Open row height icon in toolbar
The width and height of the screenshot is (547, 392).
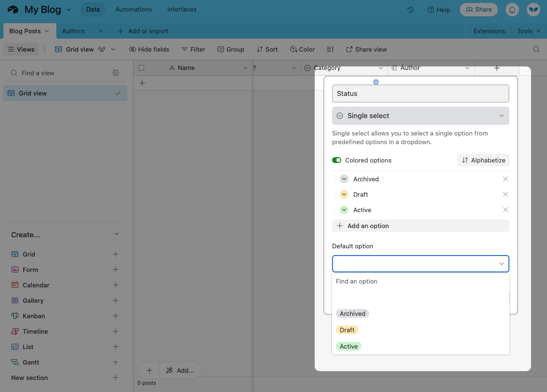click(x=330, y=49)
